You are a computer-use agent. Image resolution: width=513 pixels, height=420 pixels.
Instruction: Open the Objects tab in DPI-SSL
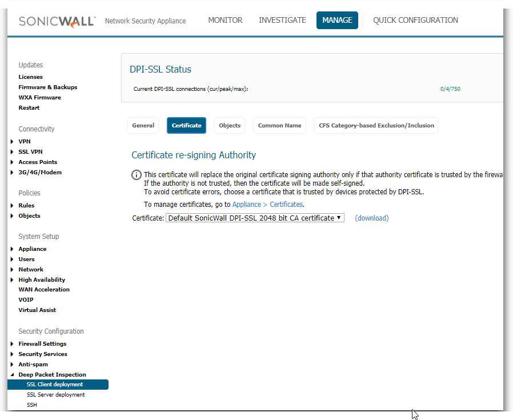[x=230, y=125]
